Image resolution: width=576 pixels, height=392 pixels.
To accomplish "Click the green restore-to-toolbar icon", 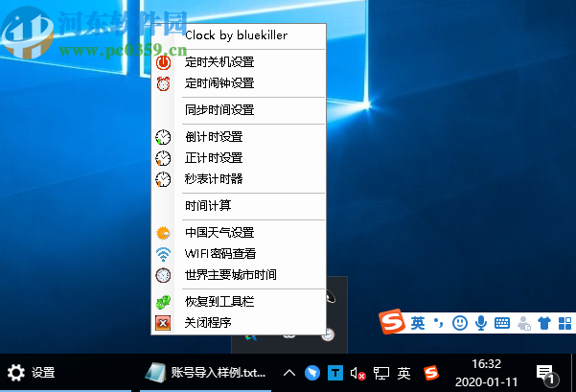I will 163,302.
